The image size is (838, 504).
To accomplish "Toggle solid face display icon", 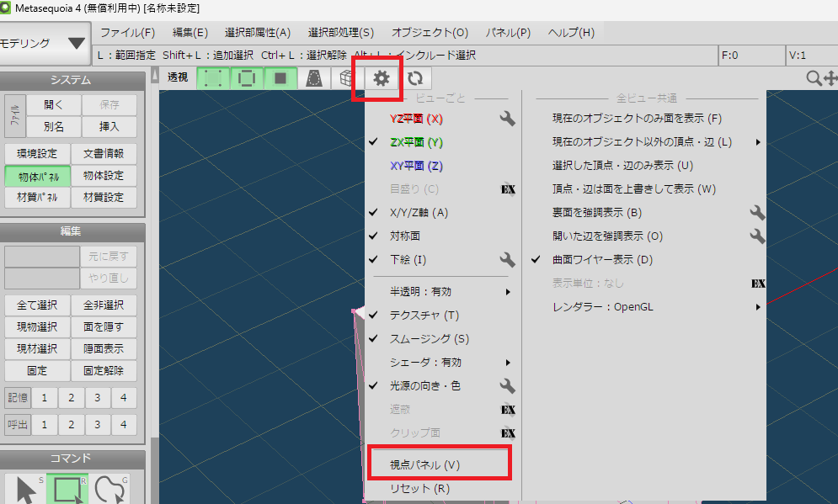I will [x=280, y=78].
